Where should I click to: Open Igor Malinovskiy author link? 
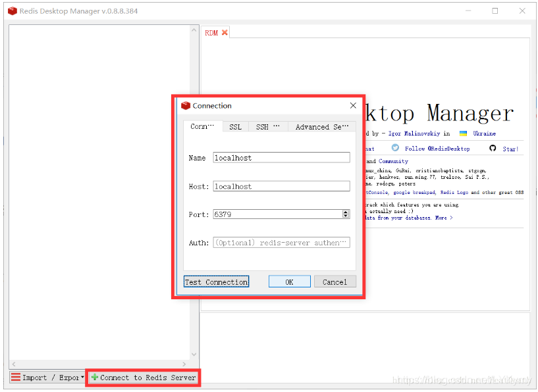(414, 134)
